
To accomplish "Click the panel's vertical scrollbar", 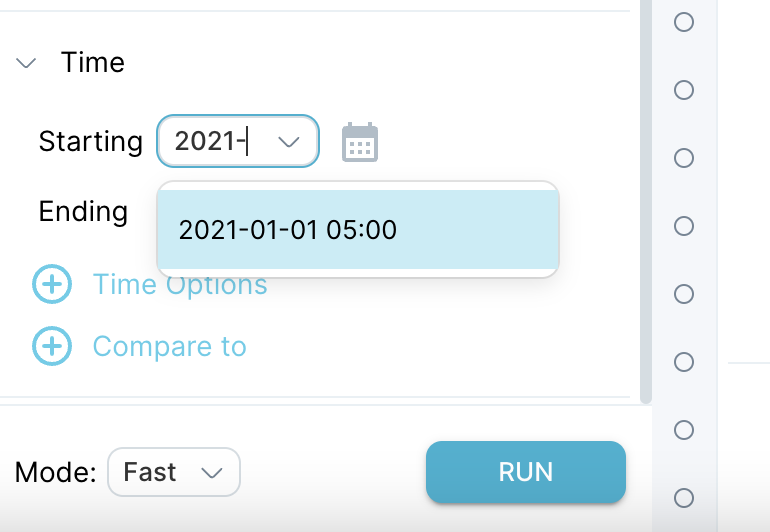I will coord(646,201).
